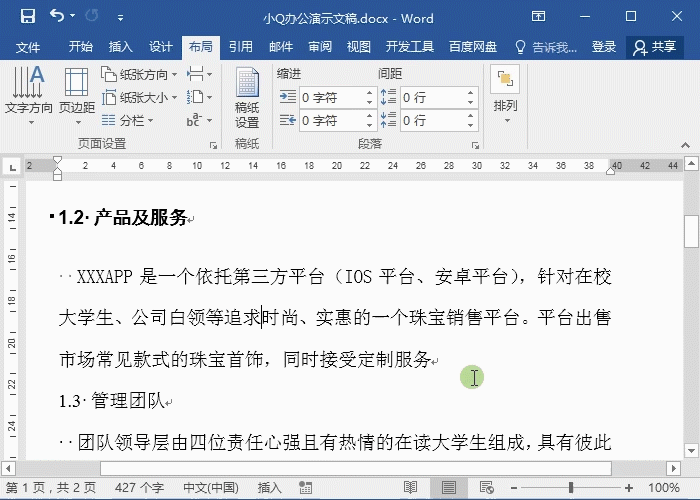Click the tab stop selector on ruler
The width and height of the screenshot is (700, 500).
click(x=12, y=167)
